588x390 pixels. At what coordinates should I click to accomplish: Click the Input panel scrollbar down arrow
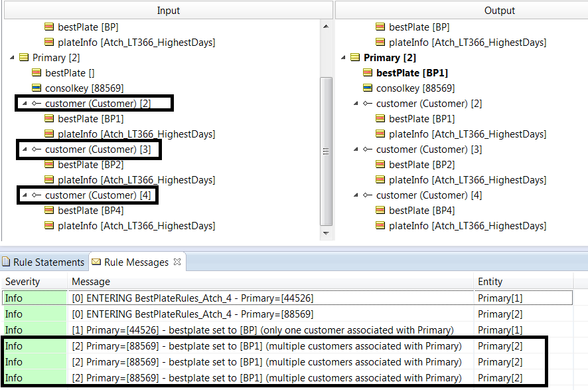[x=326, y=233]
